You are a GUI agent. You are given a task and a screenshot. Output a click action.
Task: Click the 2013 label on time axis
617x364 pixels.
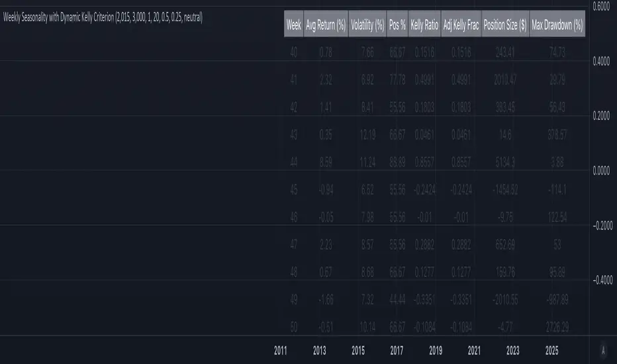click(x=320, y=348)
